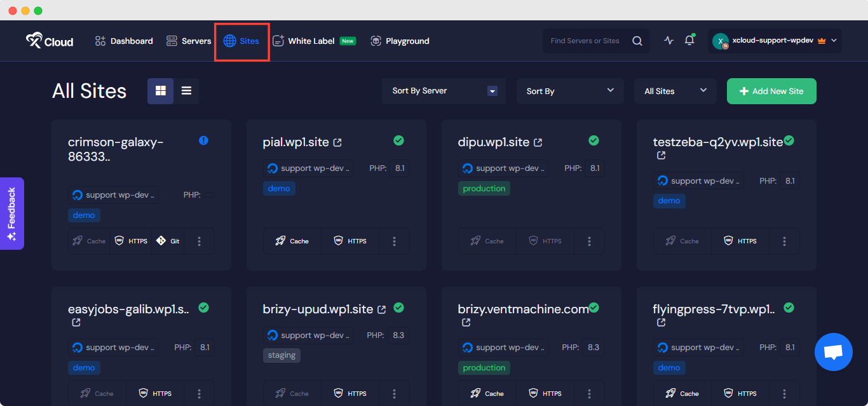The height and width of the screenshot is (406, 868).
Task: Enable Cache for dipu.wp1.site
Action: (487, 241)
